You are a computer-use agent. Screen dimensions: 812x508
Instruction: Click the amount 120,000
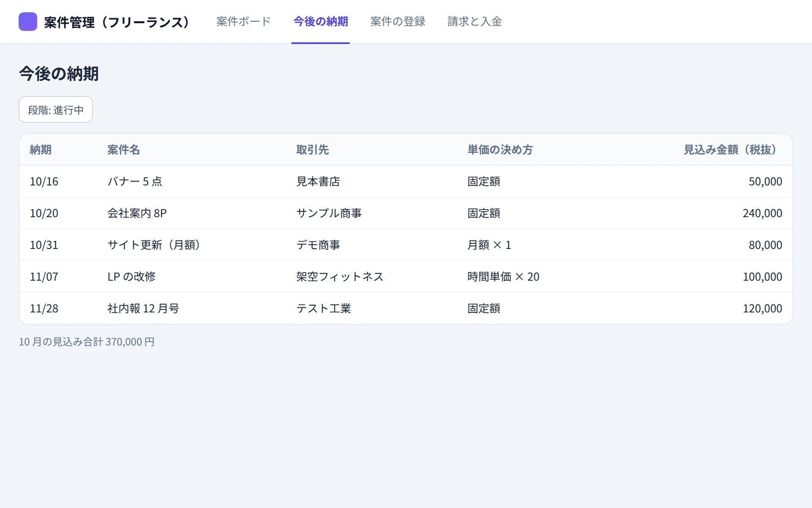tap(763, 308)
